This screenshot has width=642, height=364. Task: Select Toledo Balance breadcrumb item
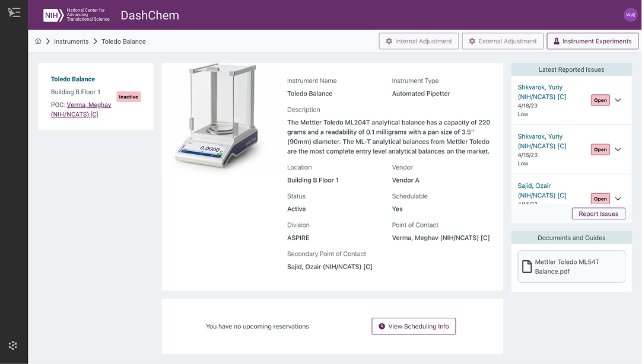123,41
